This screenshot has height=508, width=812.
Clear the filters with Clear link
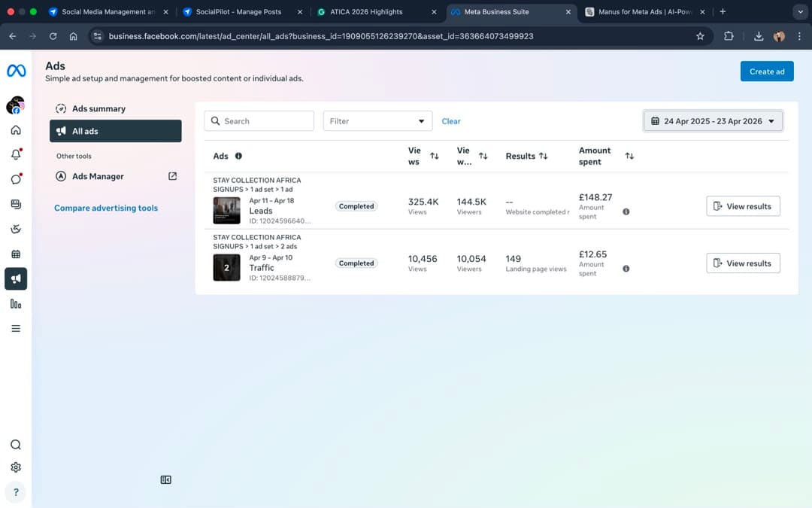pyautogui.click(x=450, y=121)
